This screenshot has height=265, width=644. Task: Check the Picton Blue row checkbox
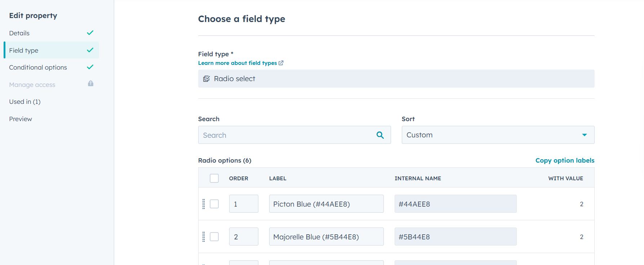(x=214, y=204)
